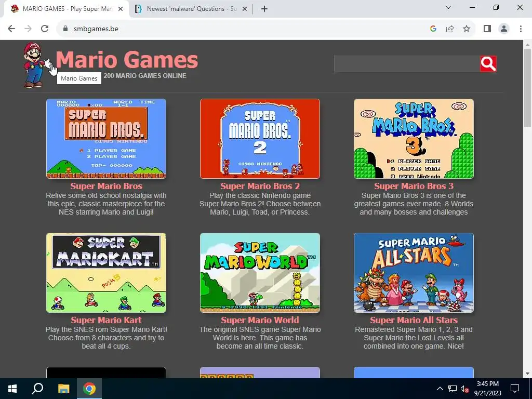Image resolution: width=532 pixels, height=399 pixels.
Task: Open the Super Mario Bros 3 link
Action: coord(414,186)
